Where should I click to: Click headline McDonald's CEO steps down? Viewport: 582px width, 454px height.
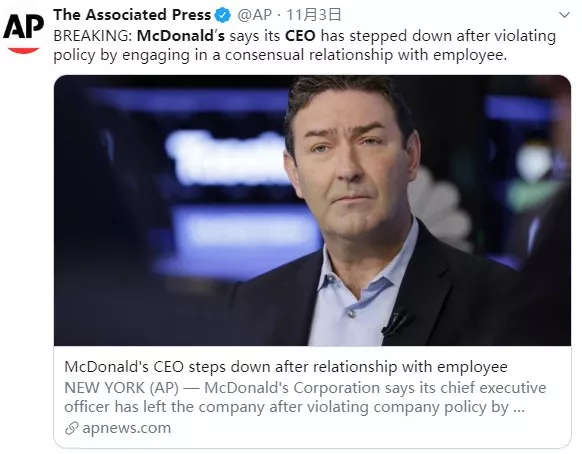(x=286, y=367)
